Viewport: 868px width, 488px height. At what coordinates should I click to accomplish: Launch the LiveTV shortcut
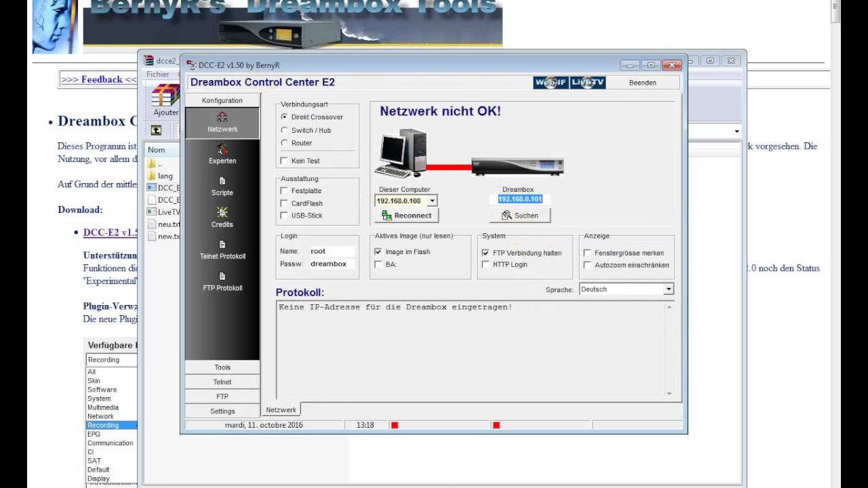pyautogui.click(x=587, y=83)
